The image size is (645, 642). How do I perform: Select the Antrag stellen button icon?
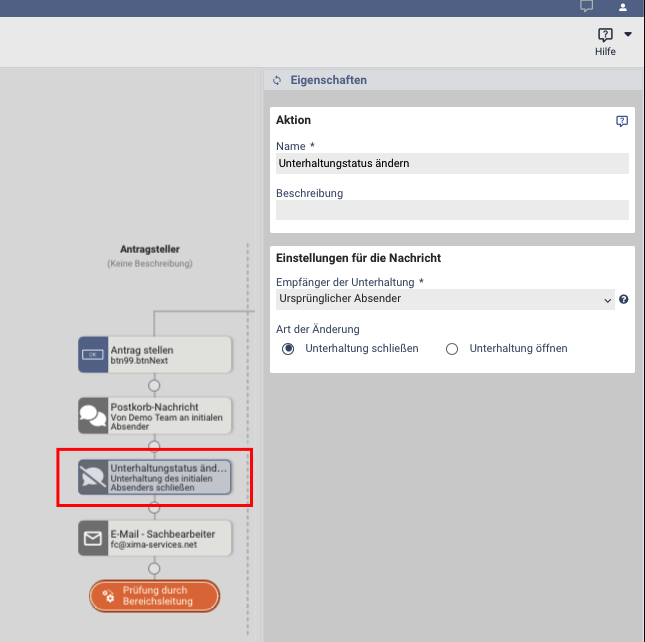point(93,355)
